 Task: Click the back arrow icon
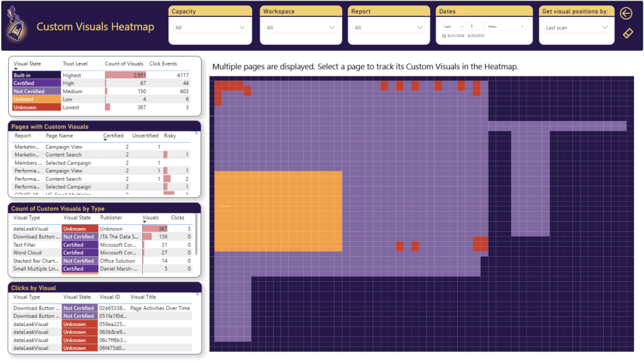coord(626,14)
